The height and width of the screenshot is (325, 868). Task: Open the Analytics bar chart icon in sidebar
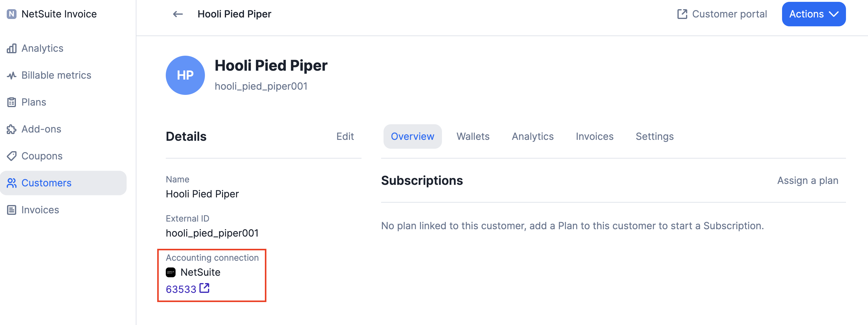click(11, 48)
